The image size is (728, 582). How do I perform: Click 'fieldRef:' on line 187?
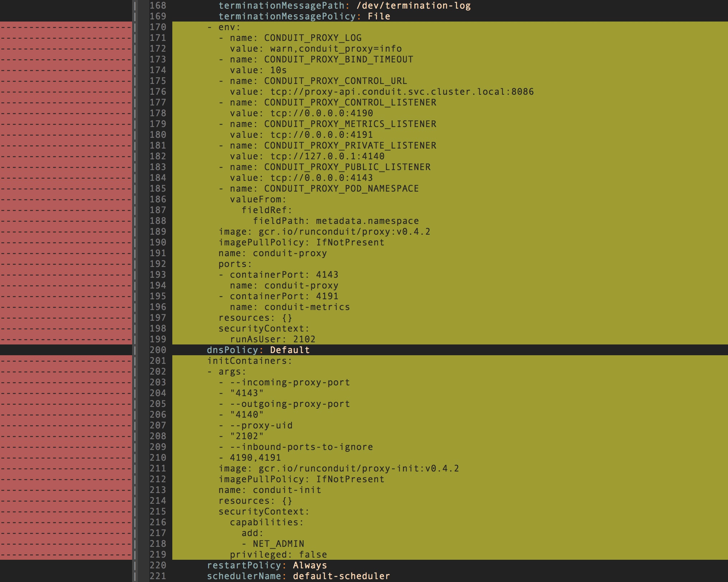pos(267,210)
